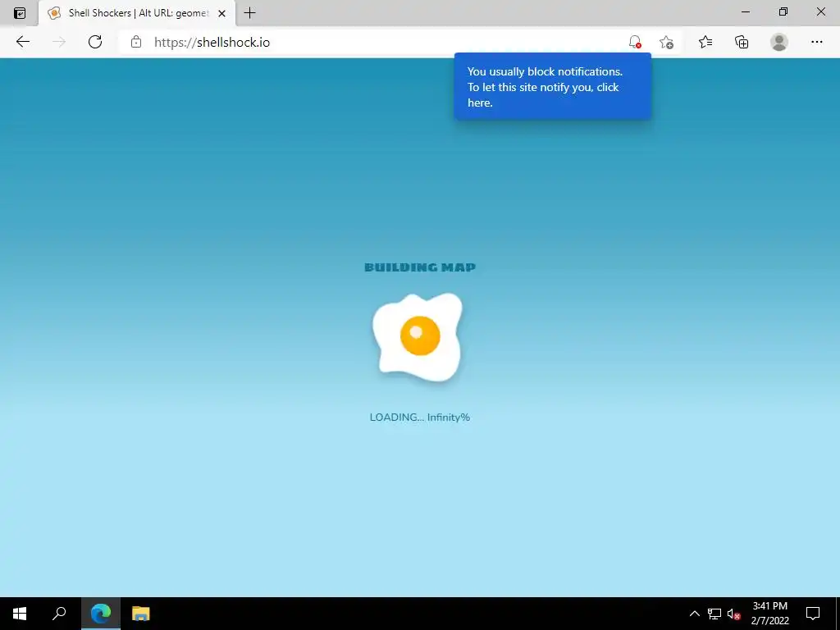Viewport: 840px width, 630px height.
Task: Open the Collections panel
Action: tap(742, 42)
